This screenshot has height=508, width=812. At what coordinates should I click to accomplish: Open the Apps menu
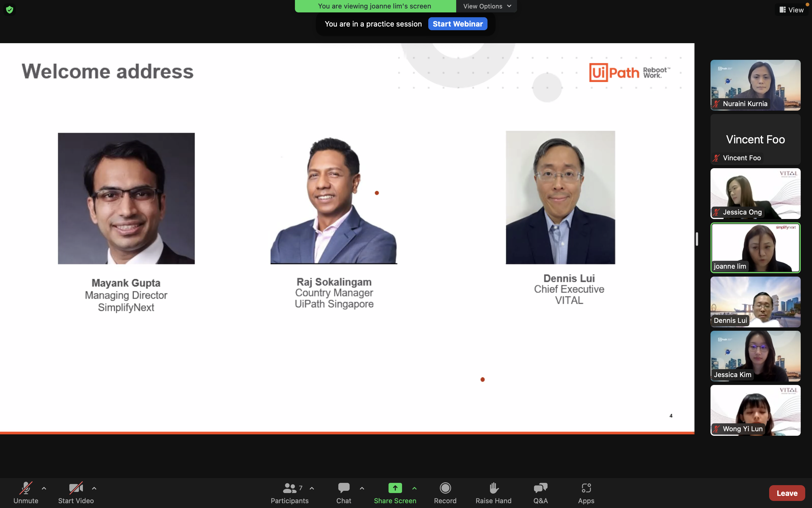pos(586,492)
